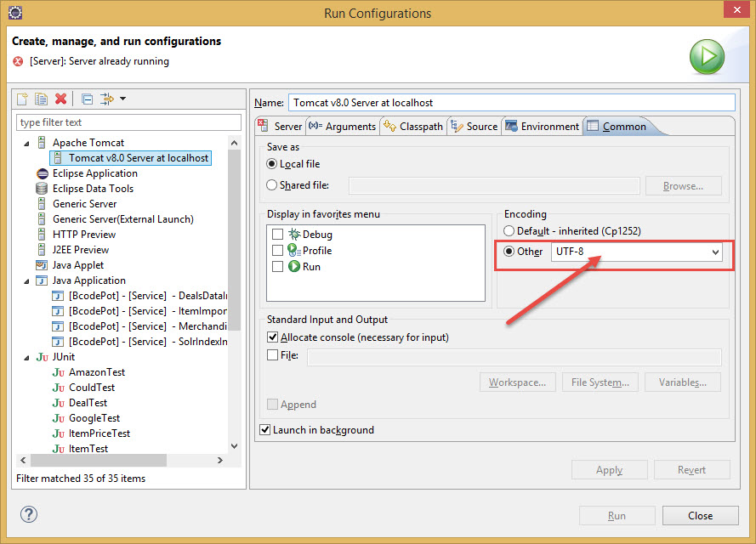Click the Variables... button
The height and width of the screenshot is (544, 756).
(683, 382)
